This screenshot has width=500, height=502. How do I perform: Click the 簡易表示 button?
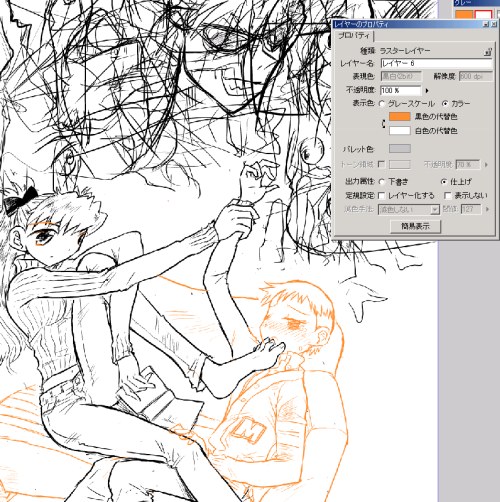(415, 226)
